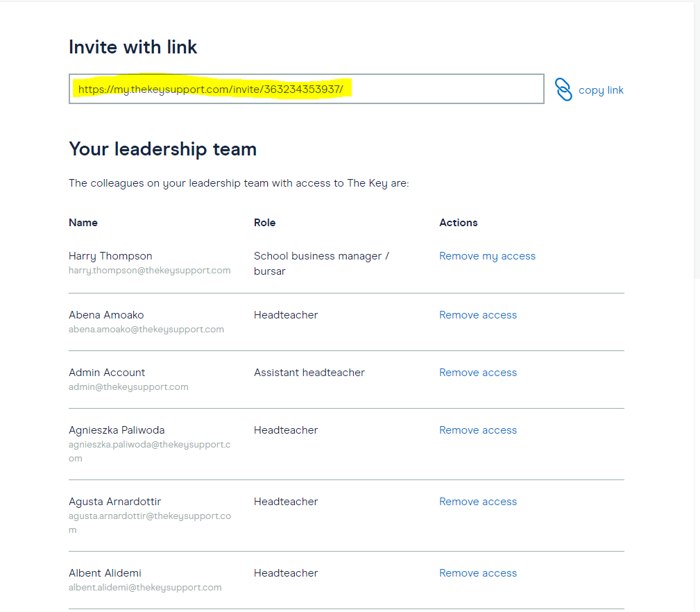
Task: Click the Albent Alidemi name
Action: click(x=105, y=573)
